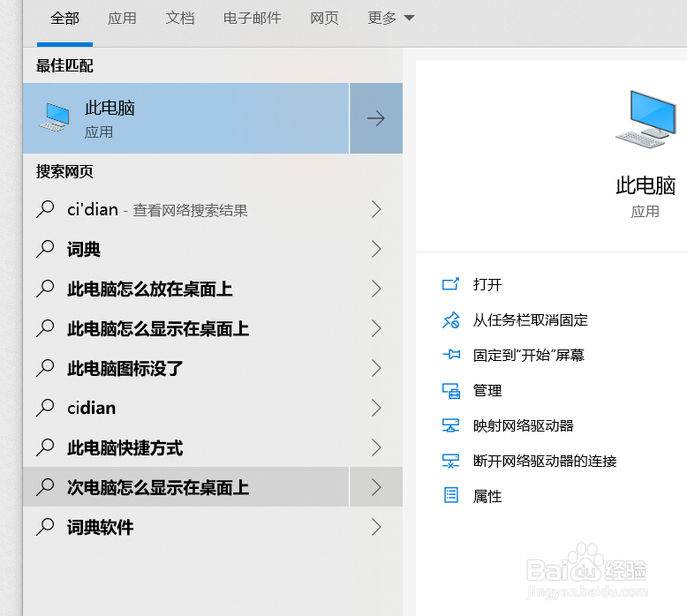
Task: Click the open-window icon beside 打开
Action: click(450, 284)
